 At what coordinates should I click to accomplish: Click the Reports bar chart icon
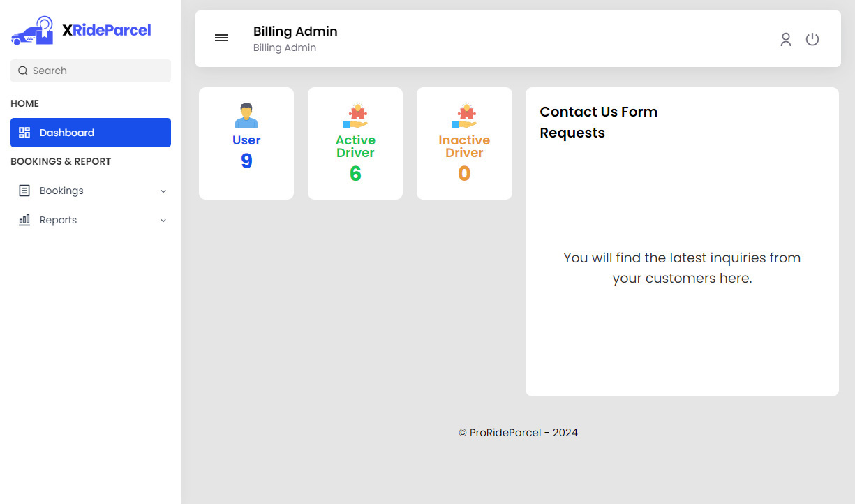[24, 220]
